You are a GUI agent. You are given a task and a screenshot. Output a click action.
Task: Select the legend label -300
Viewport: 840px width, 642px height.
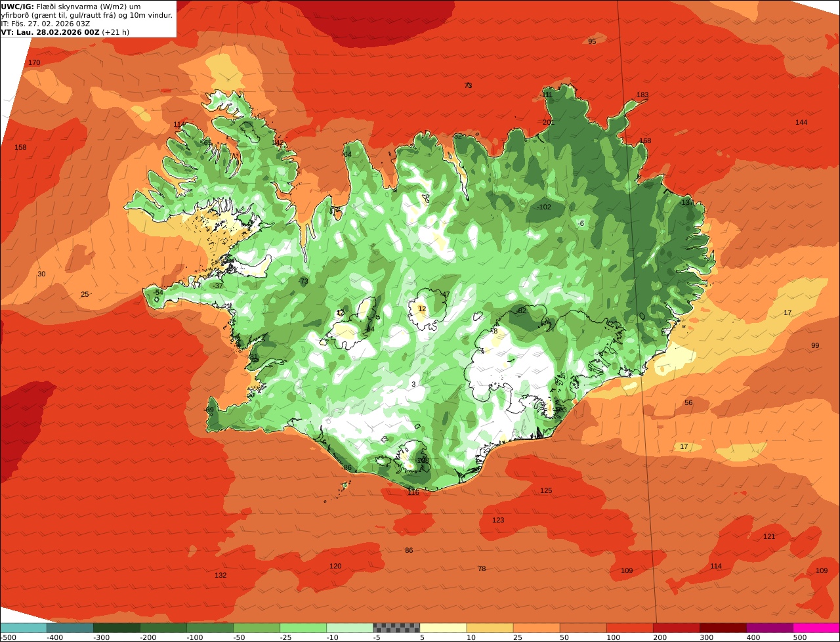pos(101,637)
